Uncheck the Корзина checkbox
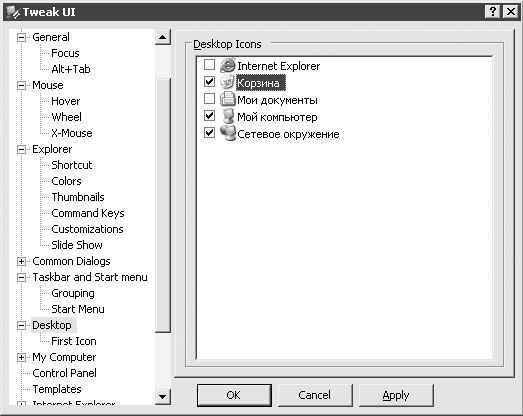Image resolution: width=523 pixels, height=416 pixels. pos(209,81)
